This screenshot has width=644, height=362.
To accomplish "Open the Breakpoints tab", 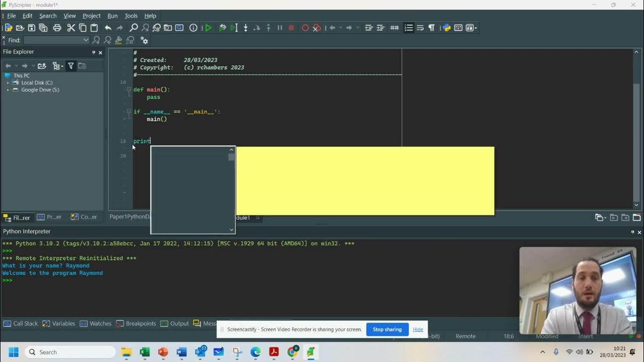I will 136,323.
